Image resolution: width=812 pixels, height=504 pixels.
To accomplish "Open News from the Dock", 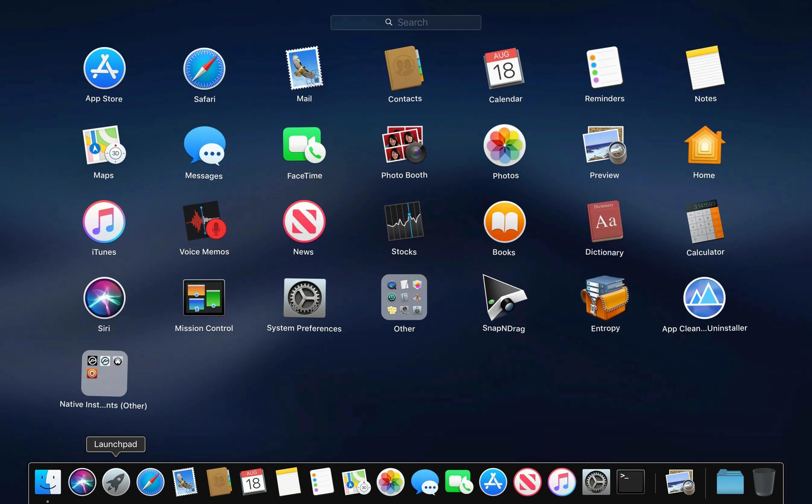I will (x=528, y=482).
